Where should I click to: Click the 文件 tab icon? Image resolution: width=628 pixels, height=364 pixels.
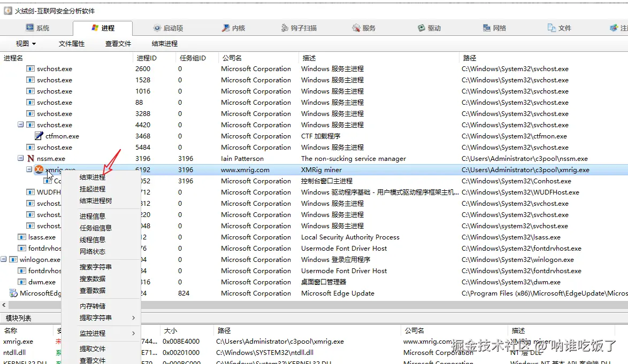[x=552, y=28]
